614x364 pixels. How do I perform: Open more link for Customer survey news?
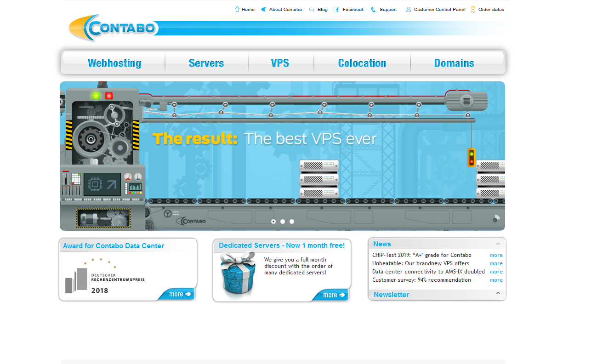pos(496,280)
